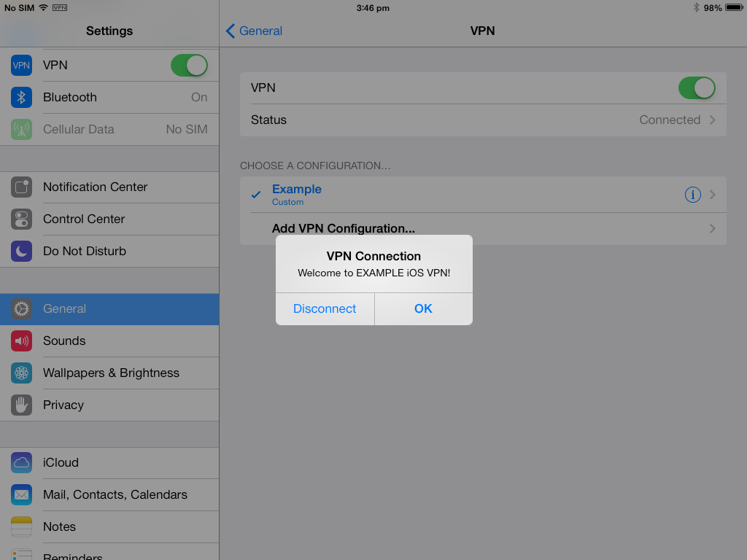Open Notes settings

coord(109,526)
